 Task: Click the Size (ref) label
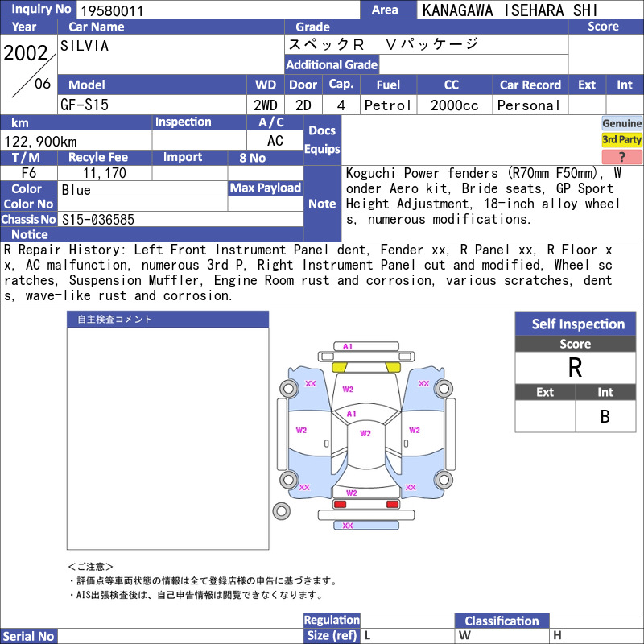point(332,635)
